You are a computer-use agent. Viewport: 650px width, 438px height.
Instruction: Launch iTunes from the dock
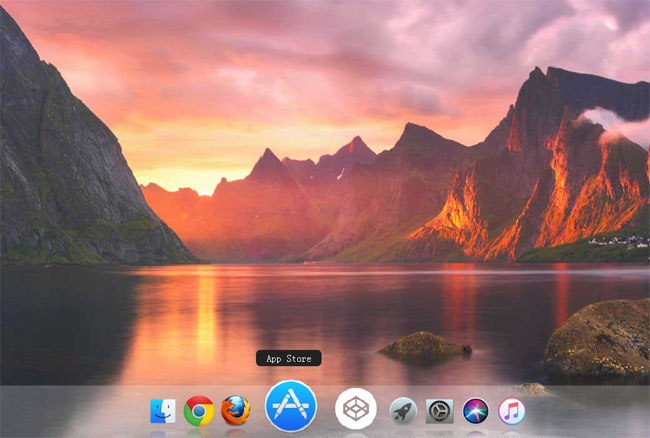tap(511, 410)
